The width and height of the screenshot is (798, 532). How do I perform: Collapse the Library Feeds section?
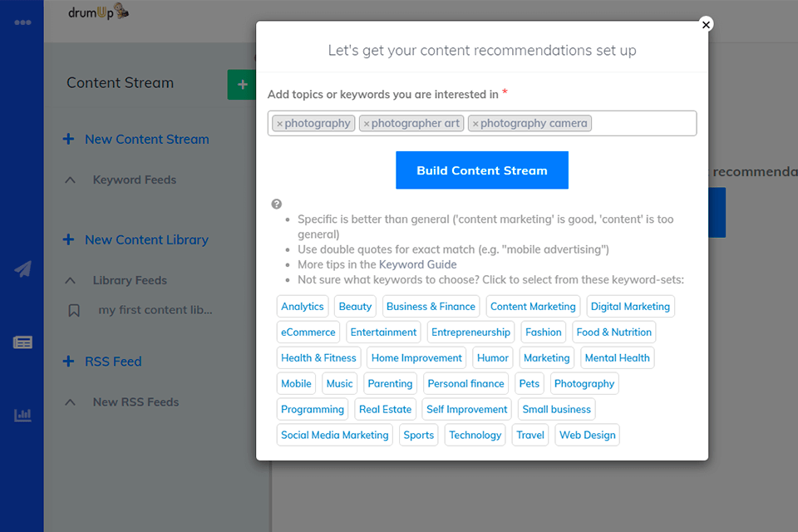[x=71, y=281]
